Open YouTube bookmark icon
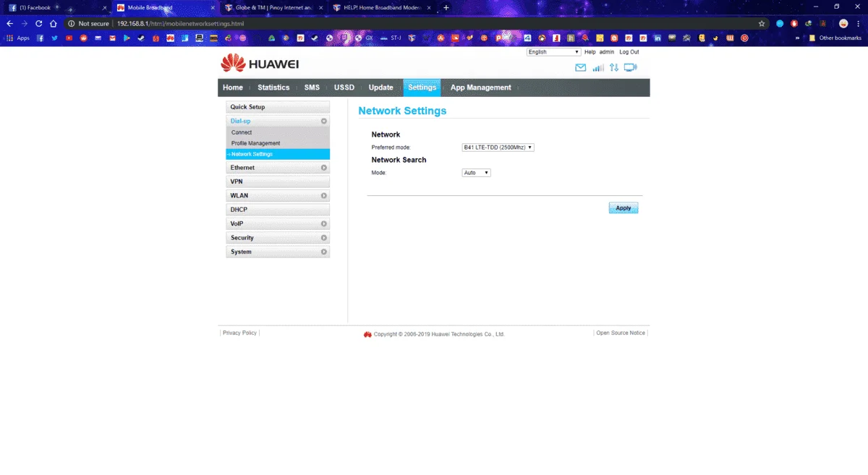 click(x=69, y=38)
